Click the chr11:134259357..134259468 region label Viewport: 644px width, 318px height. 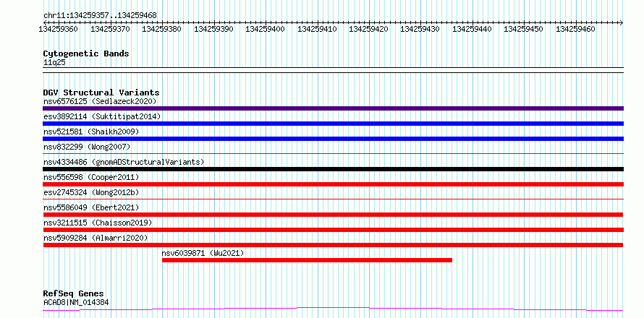tap(100, 15)
